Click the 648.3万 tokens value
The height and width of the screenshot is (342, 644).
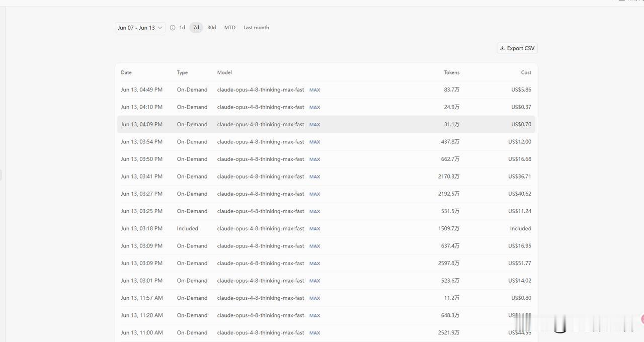click(450, 315)
